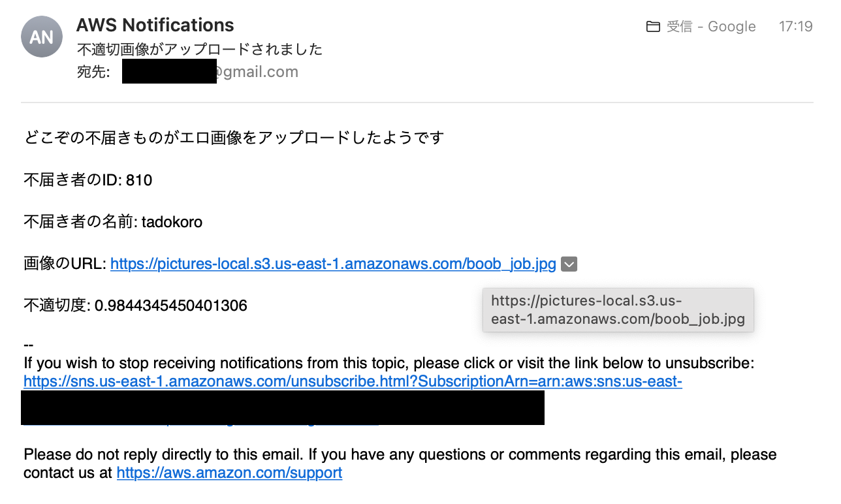
Task: Open the aws.amazon.com/support link
Action: tap(229, 473)
